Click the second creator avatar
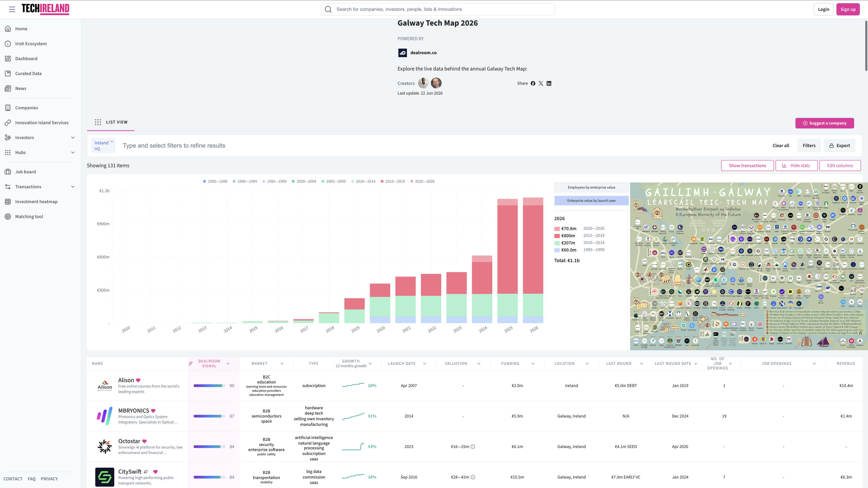Viewport: 868px width, 488px height. (x=436, y=83)
